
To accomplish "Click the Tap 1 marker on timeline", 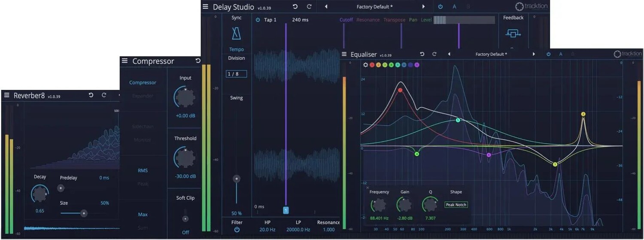I will (286, 210).
